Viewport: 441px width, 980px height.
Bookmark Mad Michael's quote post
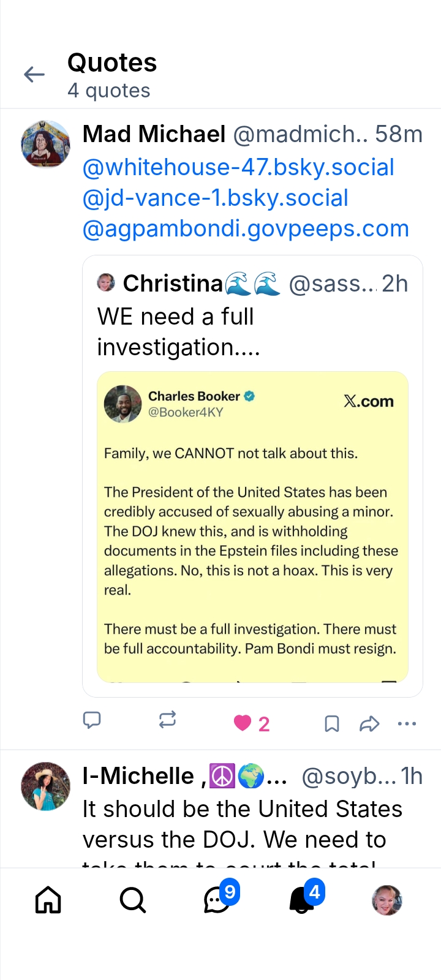tap(331, 724)
